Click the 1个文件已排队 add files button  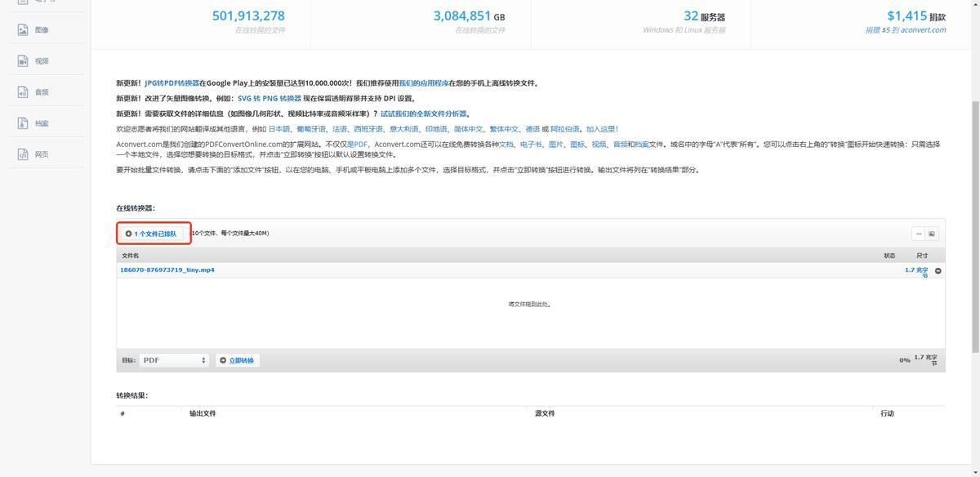click(152, 234)
